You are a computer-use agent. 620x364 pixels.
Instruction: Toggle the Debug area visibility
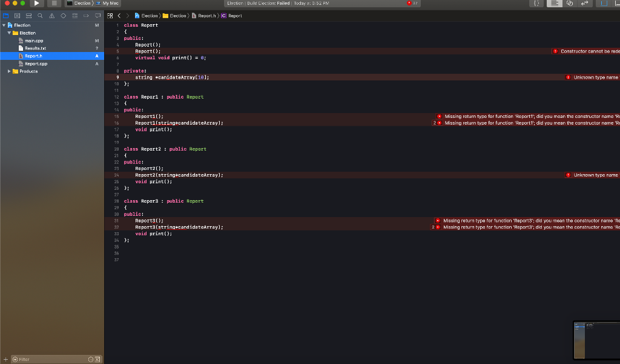point(617,3)
